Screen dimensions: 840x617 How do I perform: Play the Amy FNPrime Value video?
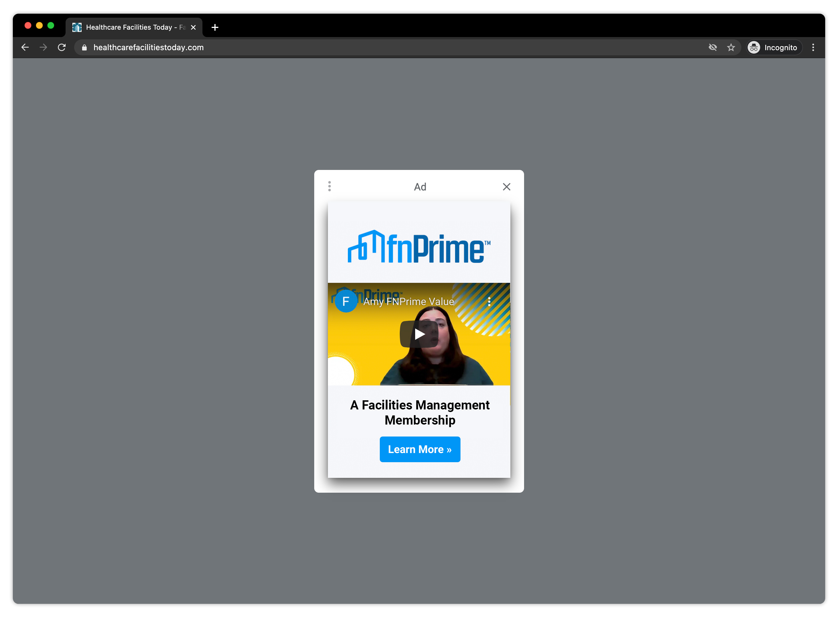pos(419,334)
